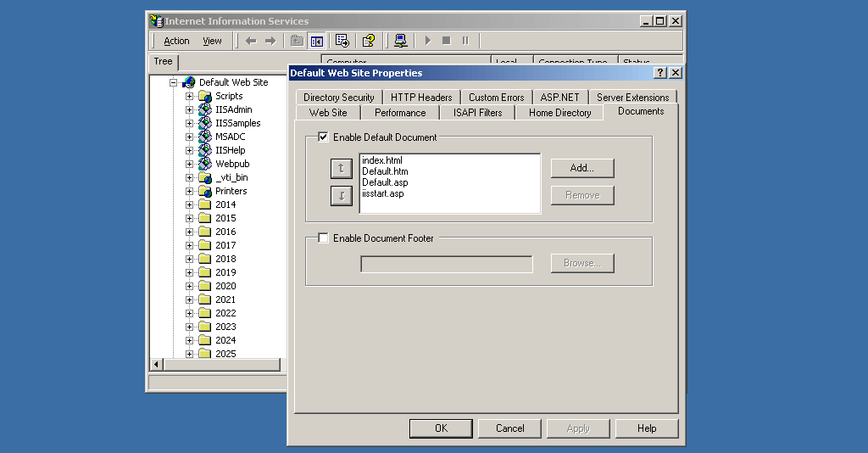
Task: Click the question mark help button in Properties title bar
Action: coord(660,73)
